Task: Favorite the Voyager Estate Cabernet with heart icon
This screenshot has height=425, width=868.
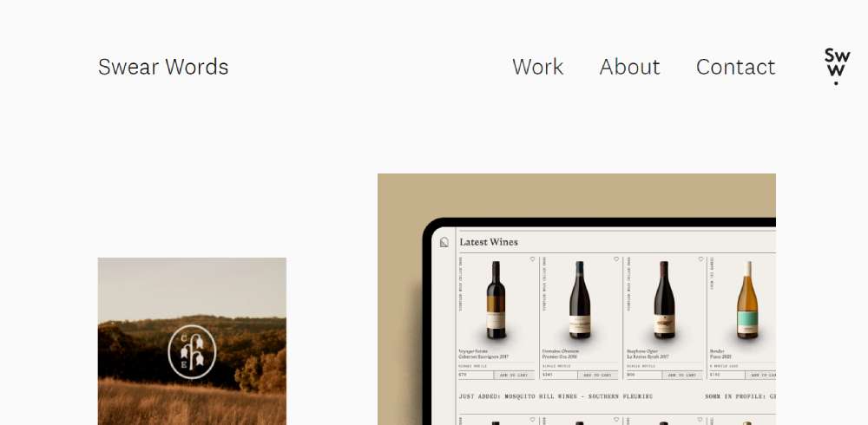Action: pyautogui.click(x=533, y=259)
